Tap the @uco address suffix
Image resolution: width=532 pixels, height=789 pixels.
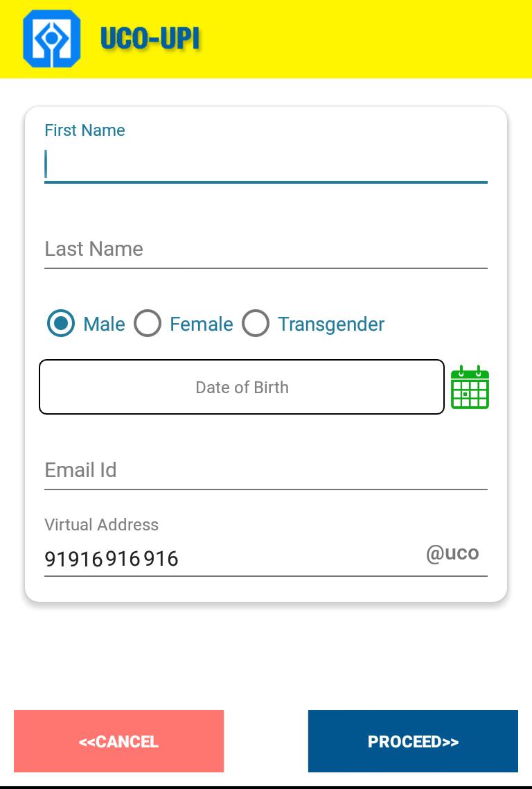(x=452, y=553)
